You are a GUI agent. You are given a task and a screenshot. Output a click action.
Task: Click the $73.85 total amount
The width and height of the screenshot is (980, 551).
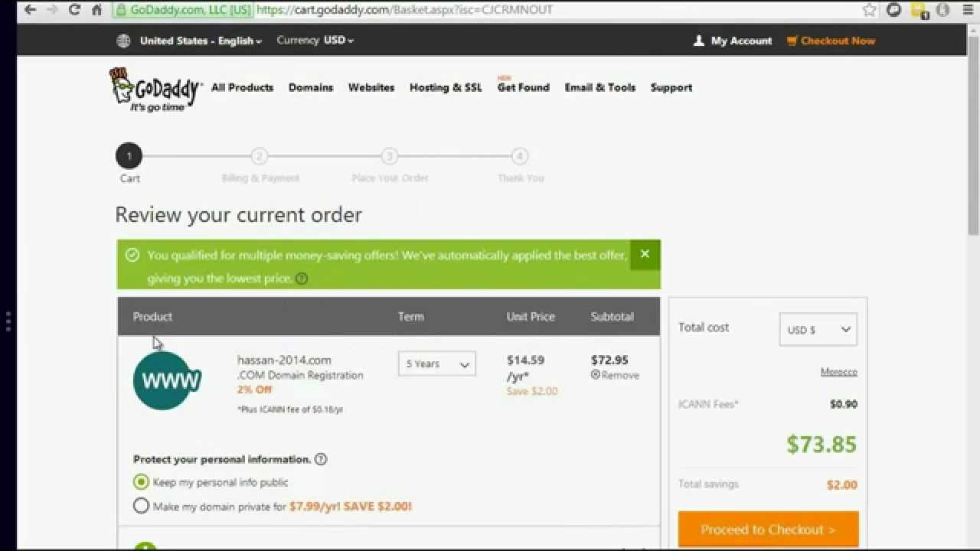(x=822, y=444)
